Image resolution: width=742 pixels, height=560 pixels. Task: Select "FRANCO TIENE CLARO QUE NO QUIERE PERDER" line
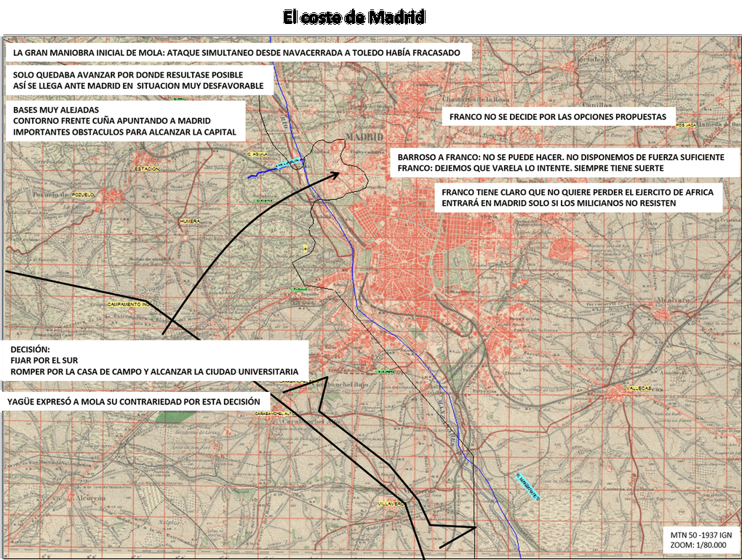pyautogui.click(x=578, y=192)
